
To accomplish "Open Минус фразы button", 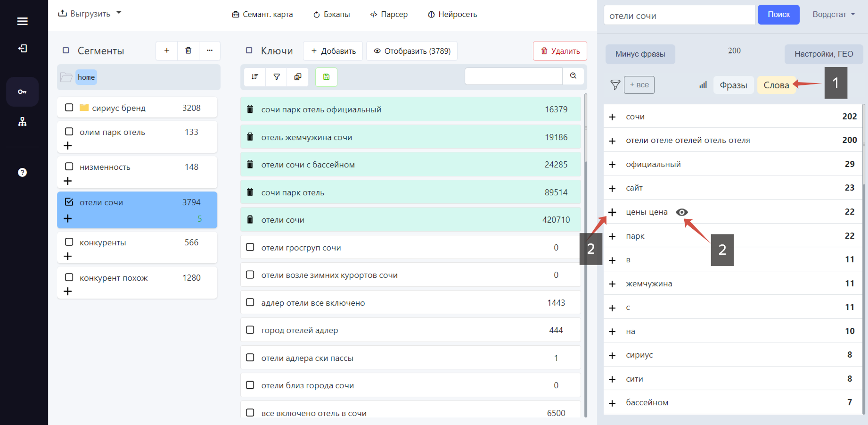I will tap(640, 54).
